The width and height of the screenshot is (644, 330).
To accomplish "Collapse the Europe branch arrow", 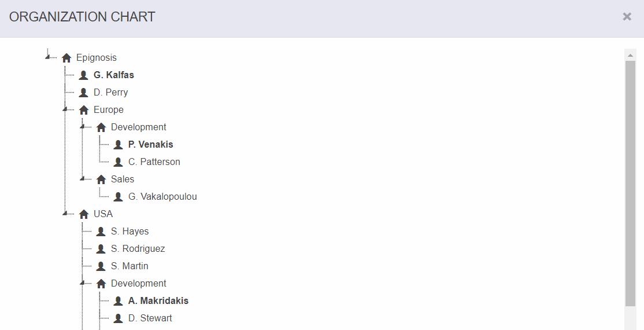I will [65, 109].
